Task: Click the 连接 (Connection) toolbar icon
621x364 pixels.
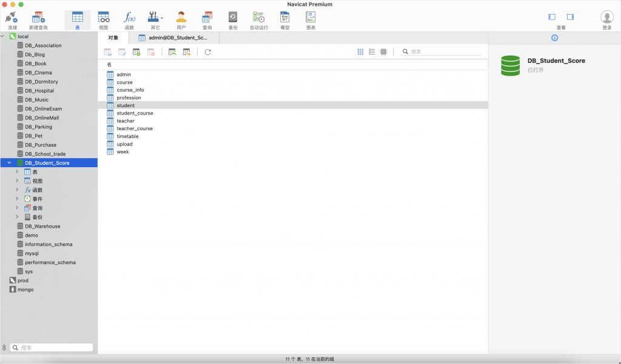Action: pos(12,19)
